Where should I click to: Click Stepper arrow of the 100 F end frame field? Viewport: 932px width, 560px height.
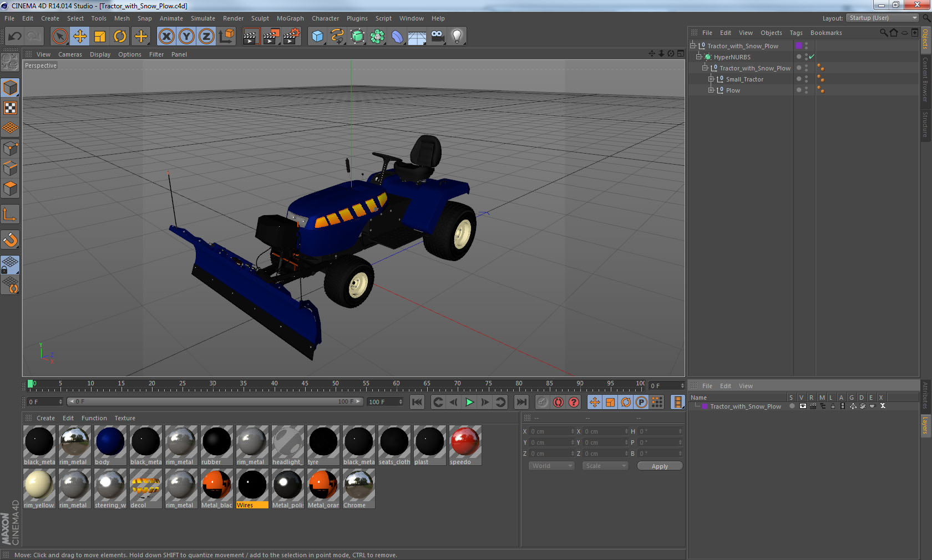tap(400, 401)
